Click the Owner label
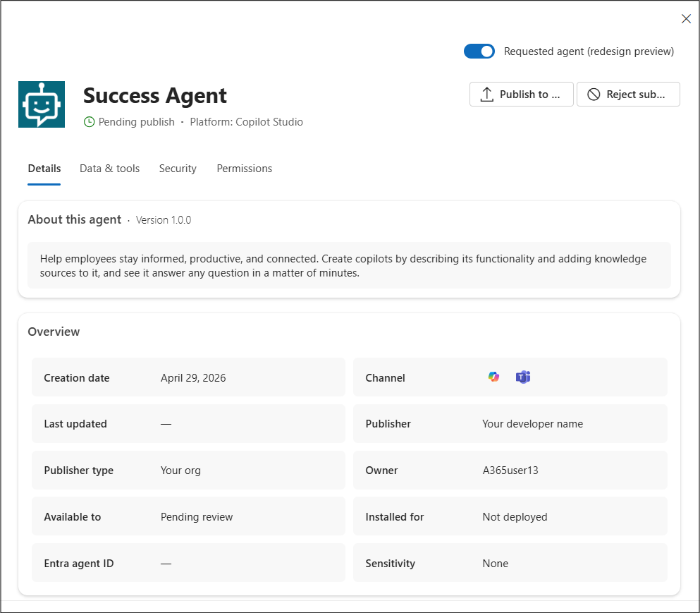Viewport: 700px width, 613px height. (x=381, y=471)
